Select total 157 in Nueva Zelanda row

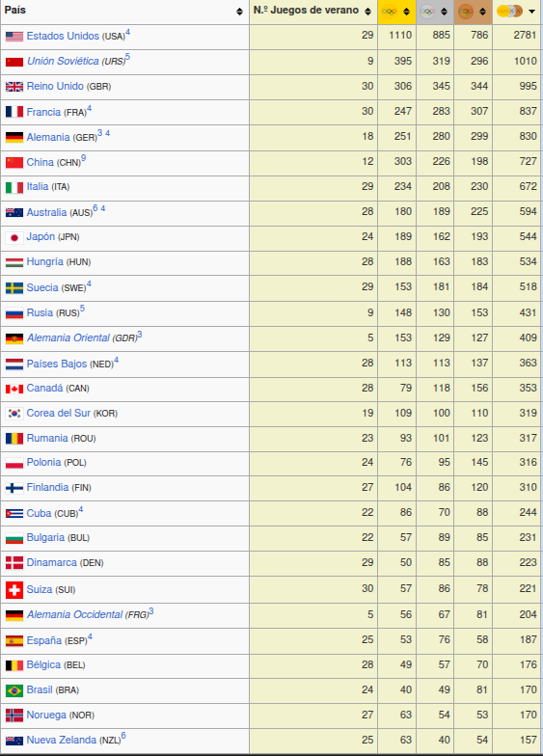pyautogui.click(x=529, y=741)
